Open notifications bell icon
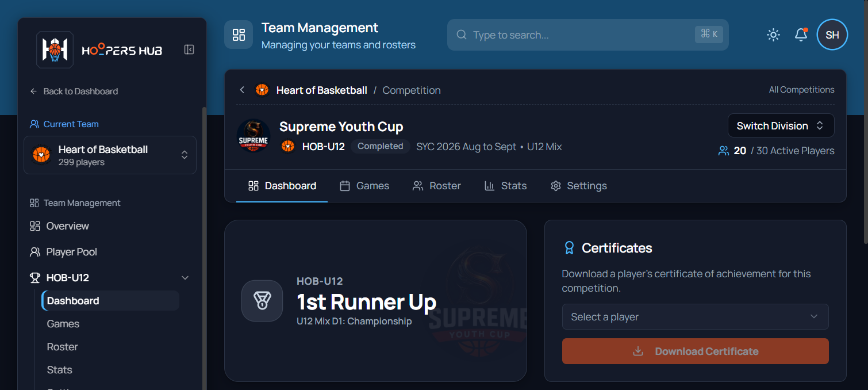 click(x=801, y=35)
